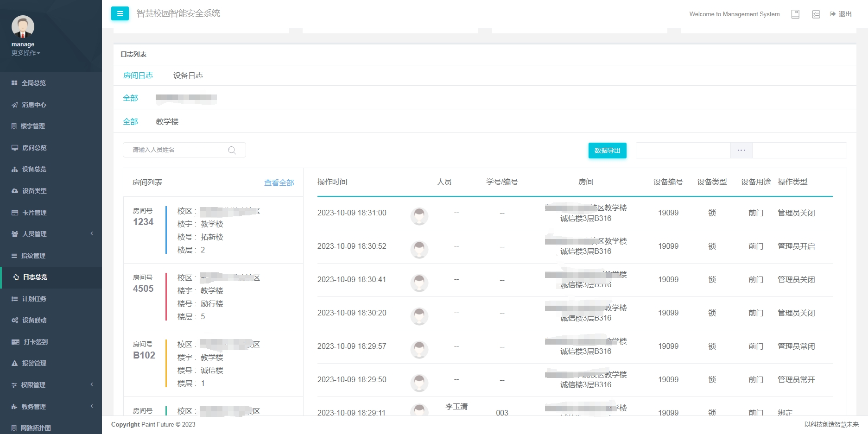Open 权限管理 sliders icon
The image size is (868, 434).
click(14, 385)
